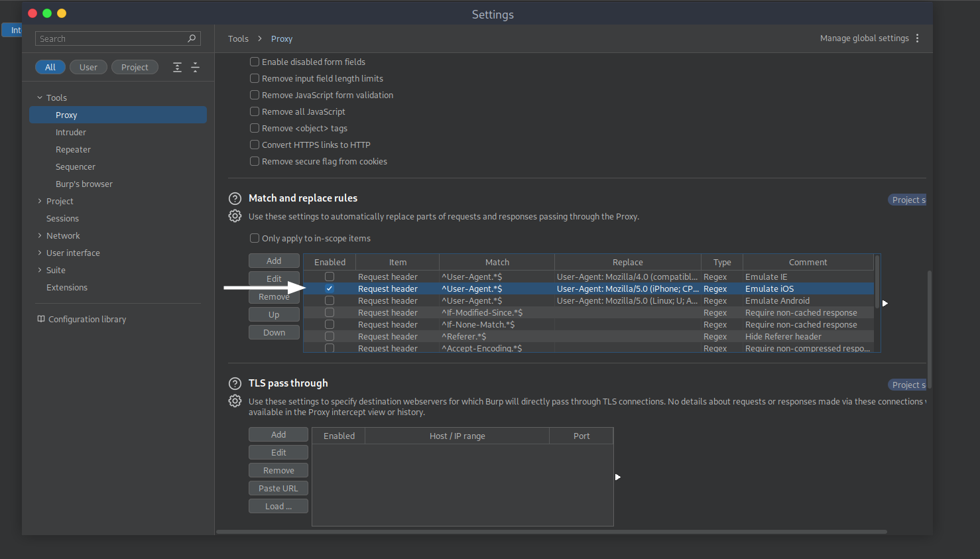Screen dimensions: 980x559
Task: Select the All filter tab
Action: point(50,67)
